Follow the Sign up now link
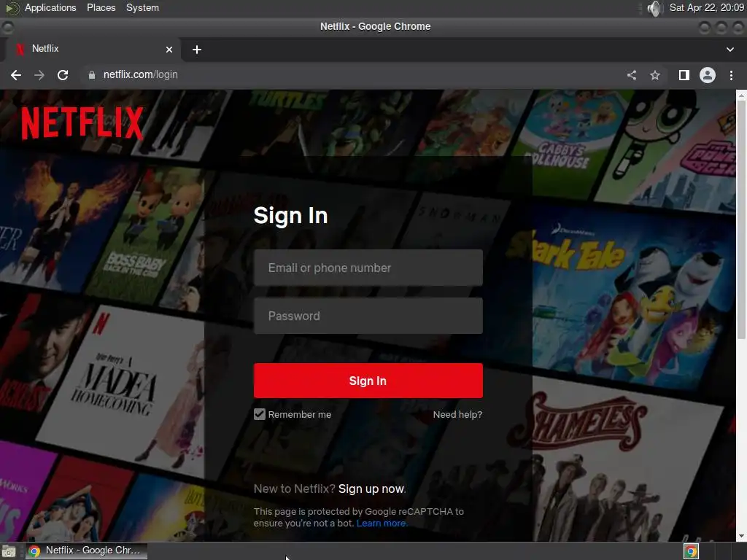Image resolution: width=747 pixels, height=560 pixels. pos(371,489)
